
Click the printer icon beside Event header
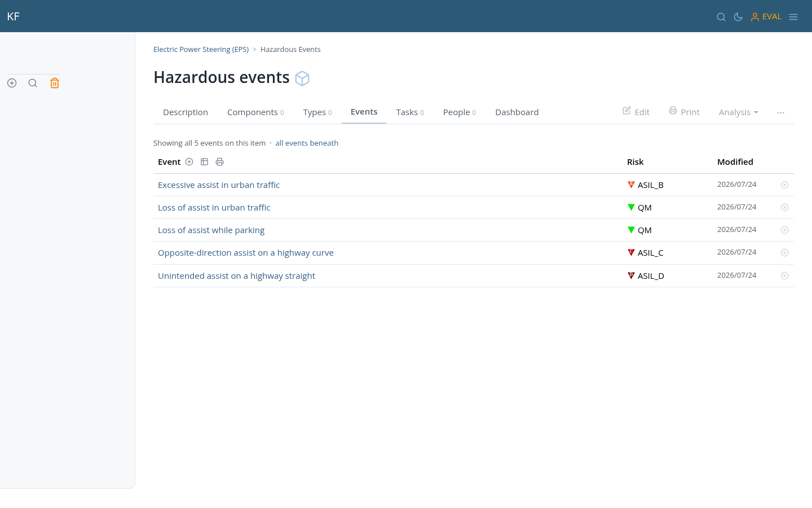(220, 162)
